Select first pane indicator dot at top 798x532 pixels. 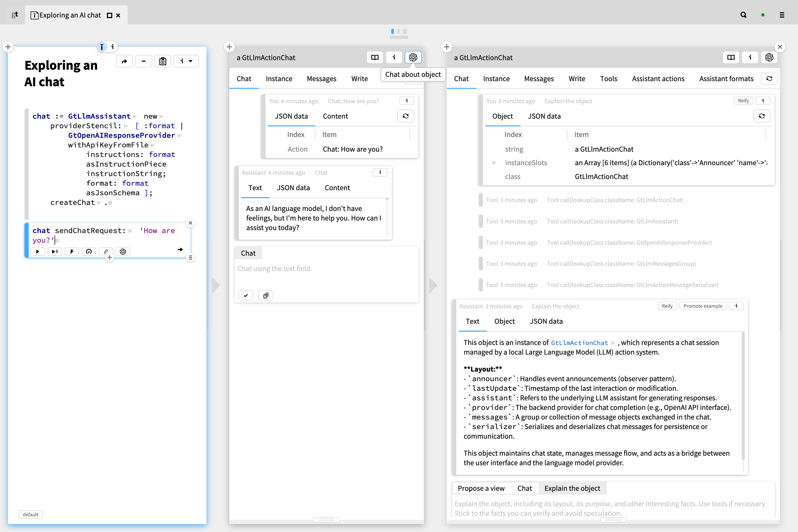(392, 31)
